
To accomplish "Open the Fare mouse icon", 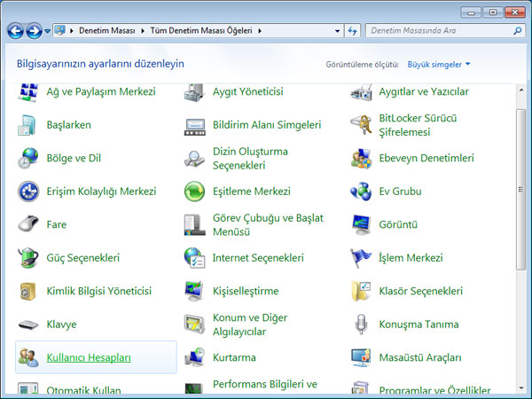I will pos(28,223).
